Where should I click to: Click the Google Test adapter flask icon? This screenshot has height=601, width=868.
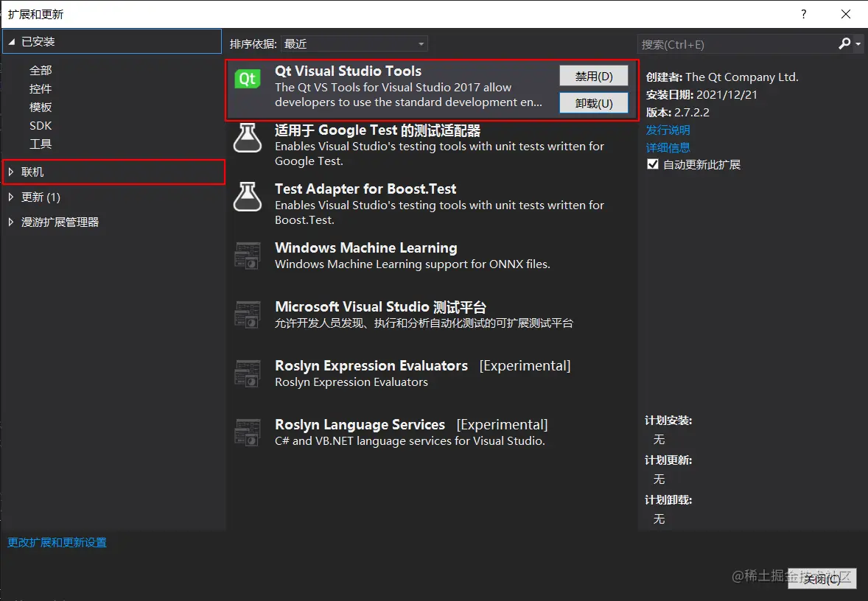pos(248,138)
